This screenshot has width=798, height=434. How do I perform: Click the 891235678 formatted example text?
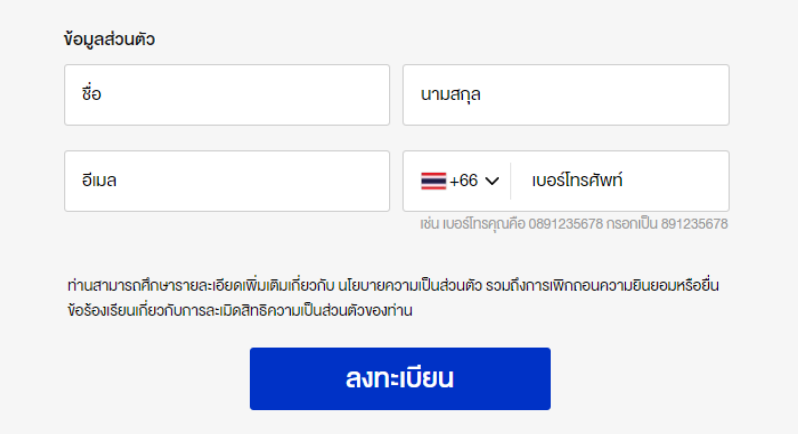694,224
